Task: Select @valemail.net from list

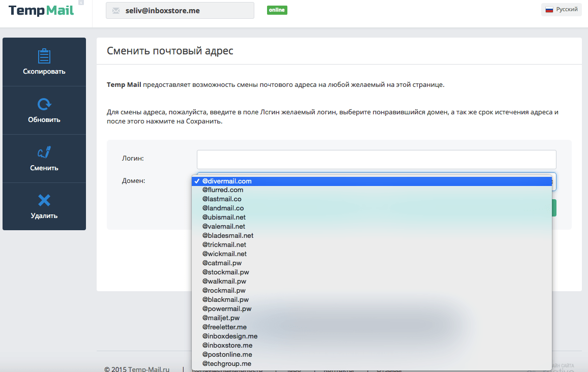Action: pos(372,227)
